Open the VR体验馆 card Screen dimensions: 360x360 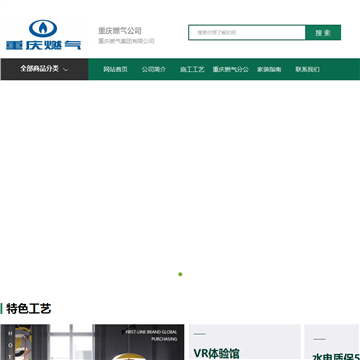click(x=245, y=342)
